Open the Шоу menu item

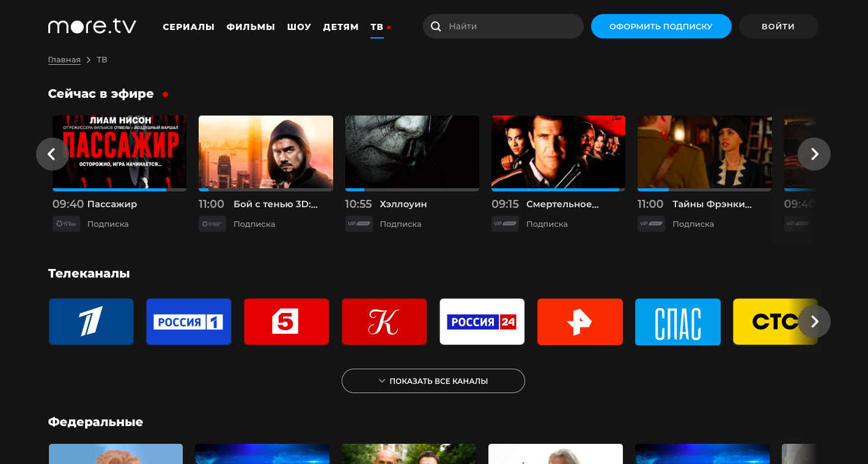(300, 27)
